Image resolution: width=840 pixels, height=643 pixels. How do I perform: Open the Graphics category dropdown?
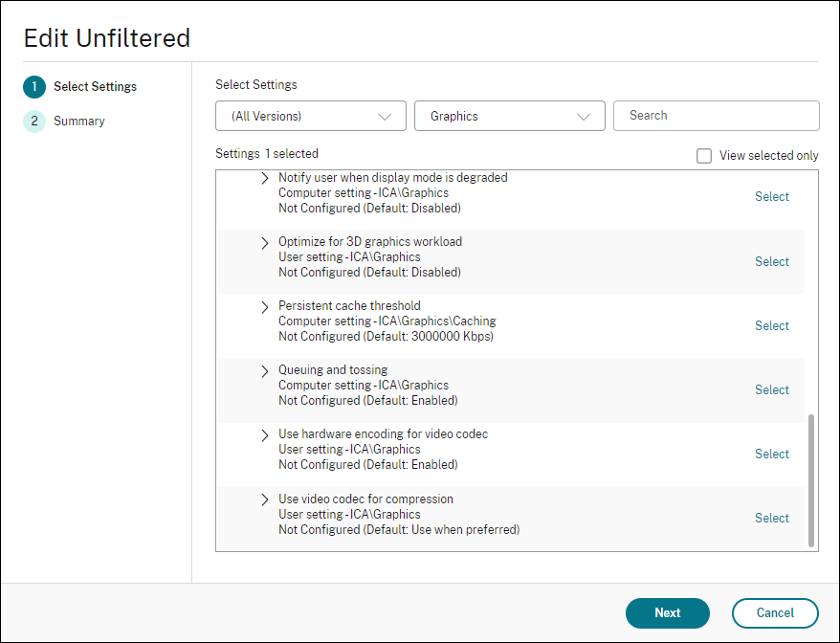tap(510, 116)
